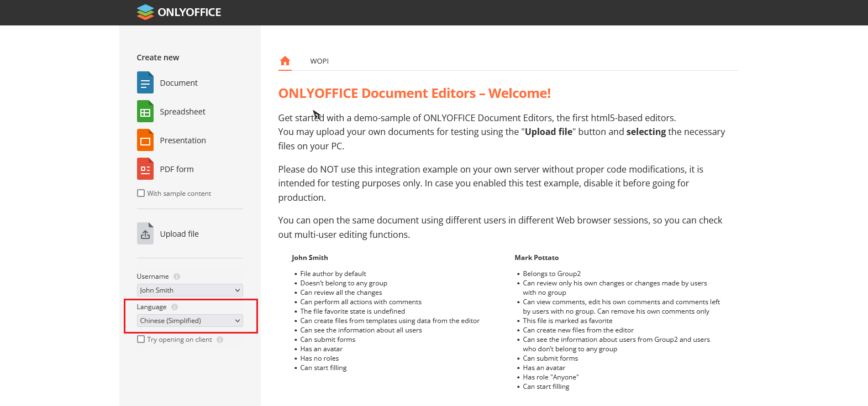868x406 pixels.
Task: Click the info icon beside Language
Action: point(175,307)
